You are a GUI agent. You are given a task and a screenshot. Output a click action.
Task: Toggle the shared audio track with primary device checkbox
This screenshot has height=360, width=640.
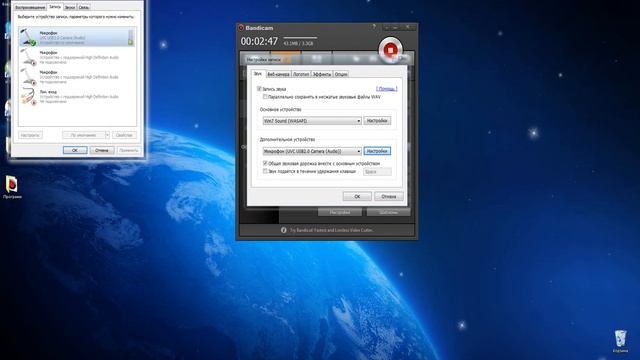265,163
